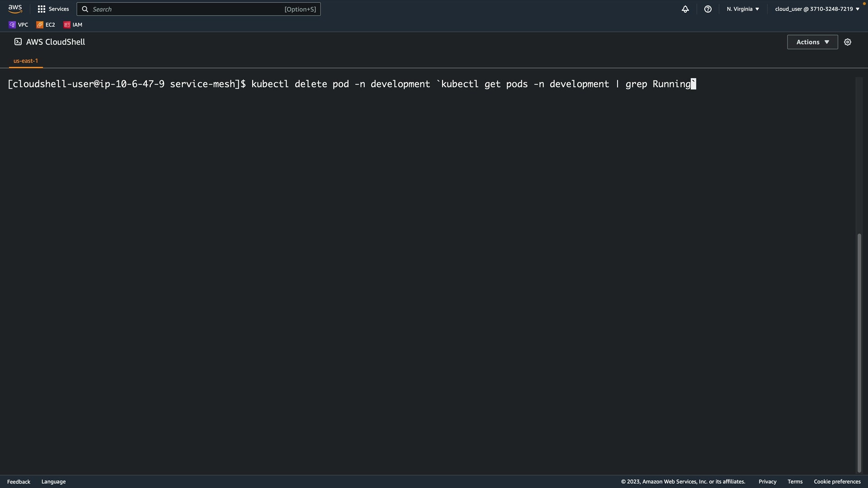Viewport: 868px width, 488px height.
Task: Open the help question mark icon
Action: pos(708,9)
